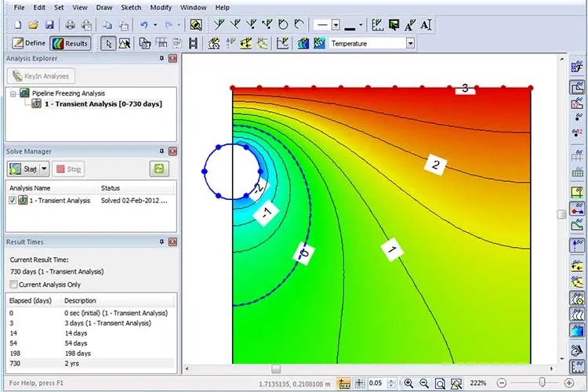
Task: Uncheck 1 - Transient Analysis in Solve Manager
Action: coord(13,201)
